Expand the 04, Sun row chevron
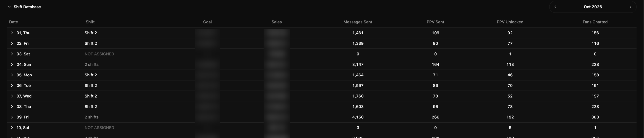This screenshot has width=644, height=138. click(12, 64)
